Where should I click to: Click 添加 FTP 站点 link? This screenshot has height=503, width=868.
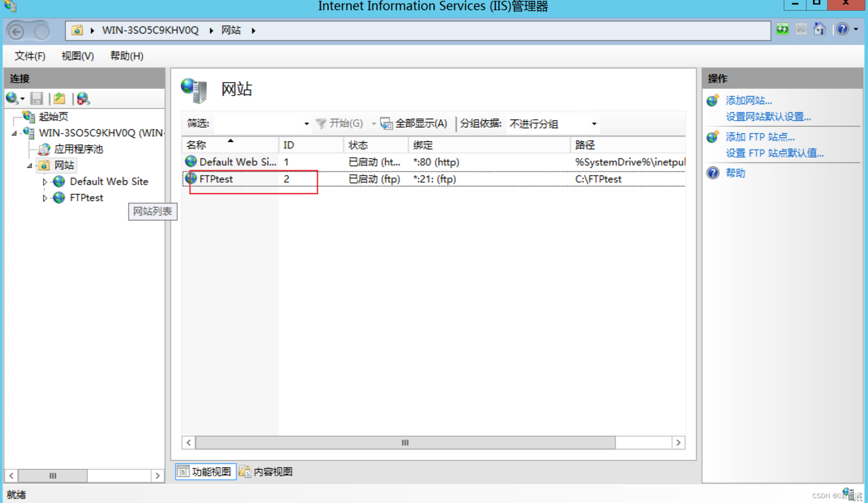tap(760, 137)
